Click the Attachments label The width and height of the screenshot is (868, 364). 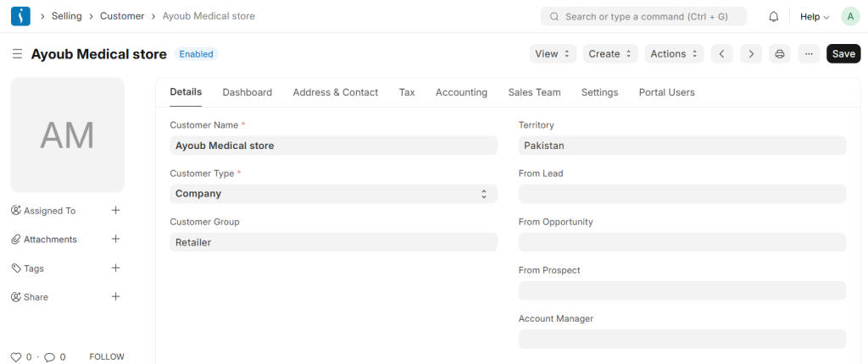click(50, 240)
